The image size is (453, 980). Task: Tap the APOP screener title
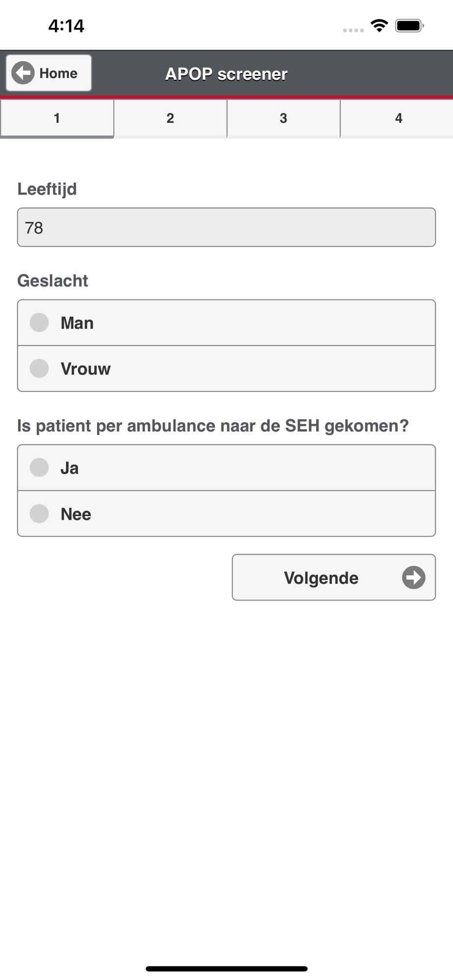(226, 74)
